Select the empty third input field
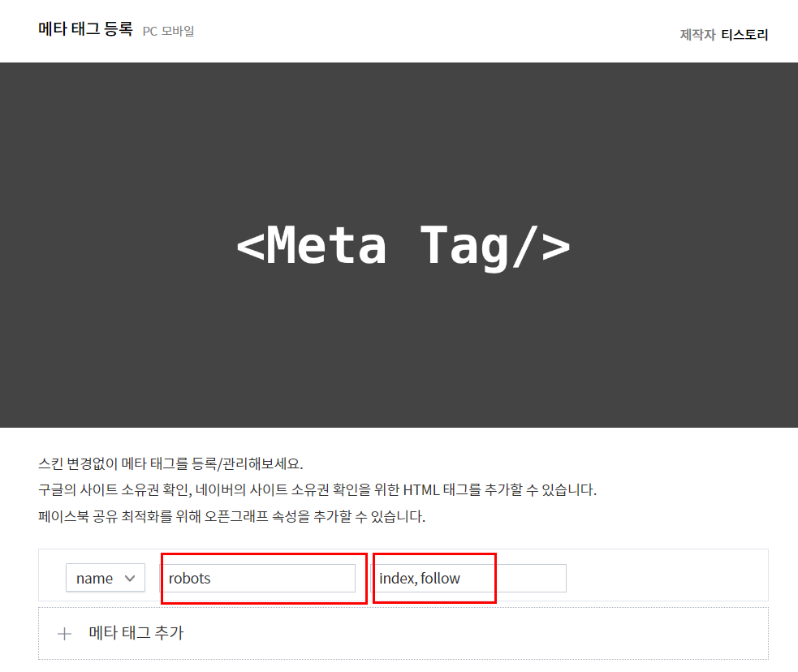The height and width of the screenshot is (672, 798). 532,578
